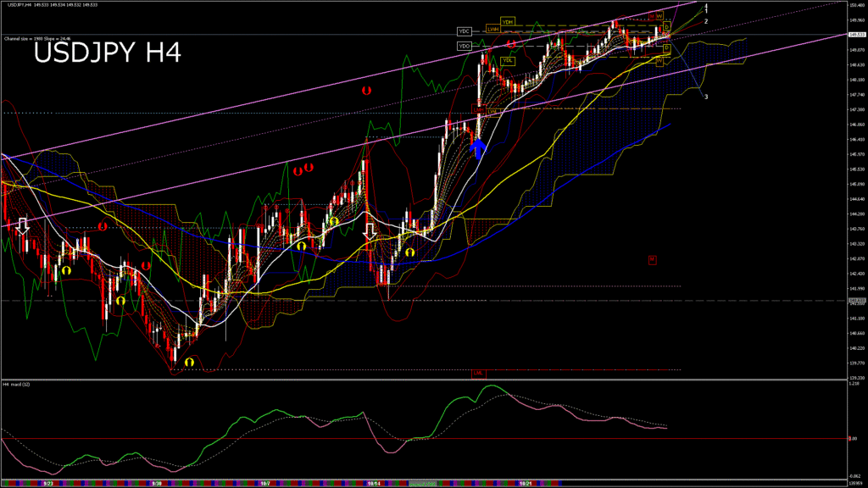This screenshot has height=488, width=868.
Task: Select forecast path label 3
Action: pos(706,97)
